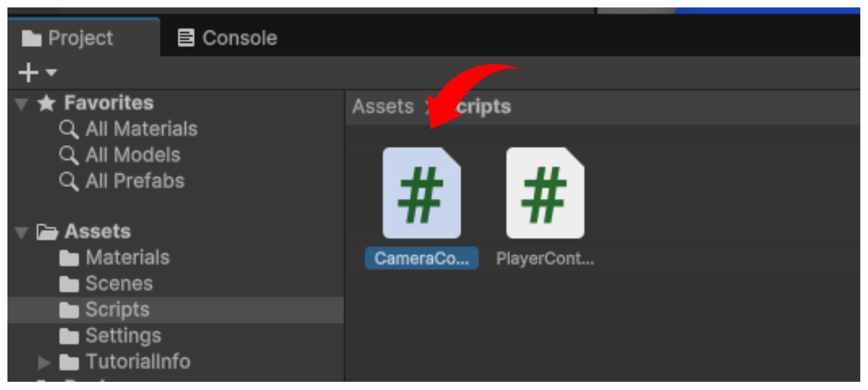Click the open Assets folder icon
The image size is (868, 390).
(47, 232)
